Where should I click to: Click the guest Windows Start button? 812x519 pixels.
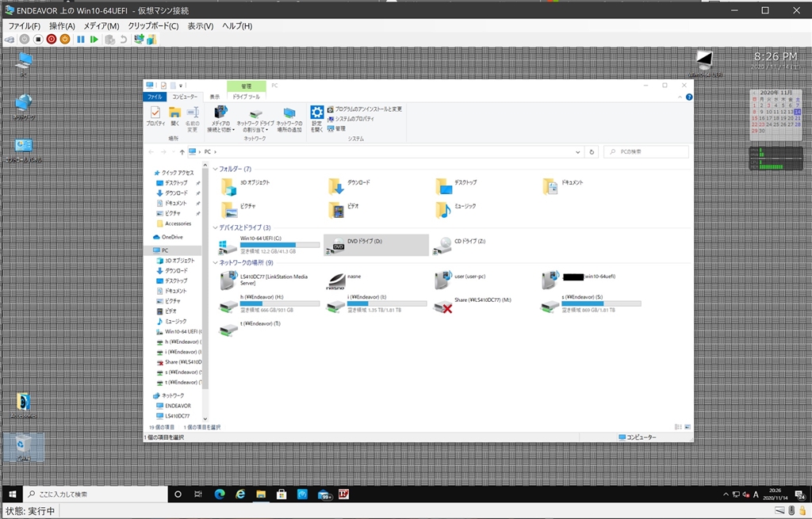tap(13, 494)
